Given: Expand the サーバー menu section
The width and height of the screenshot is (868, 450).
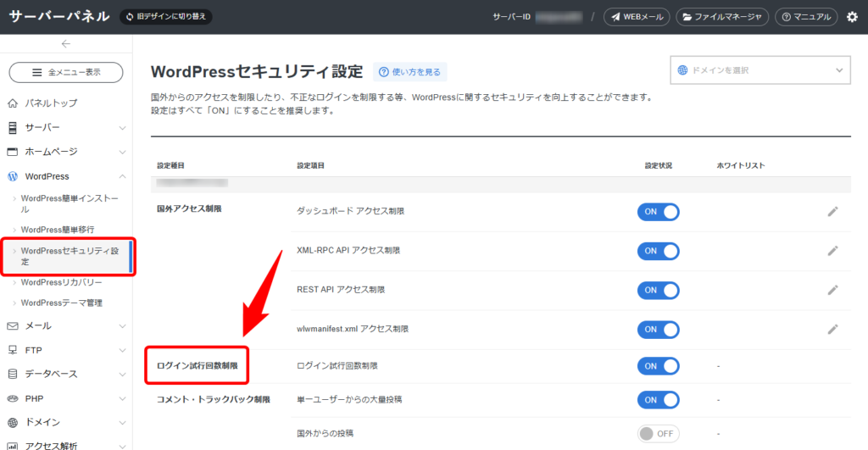Looking at the screenshot, I should coord(66,128).
